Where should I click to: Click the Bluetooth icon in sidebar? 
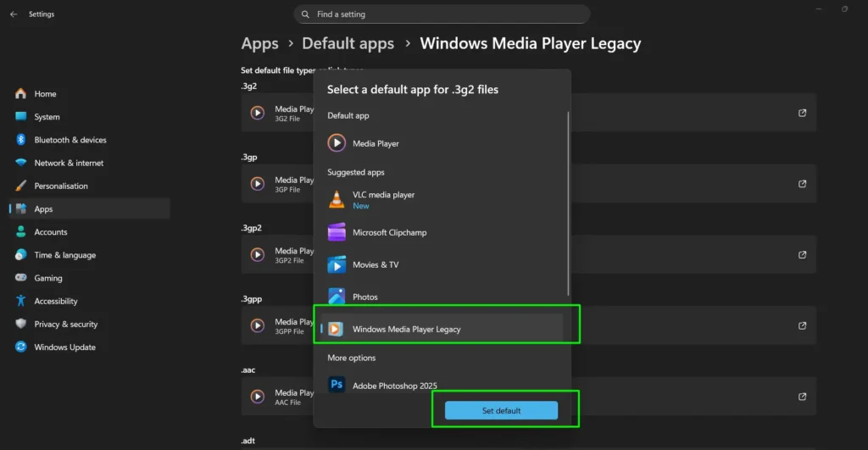click(x=21, y=140)
